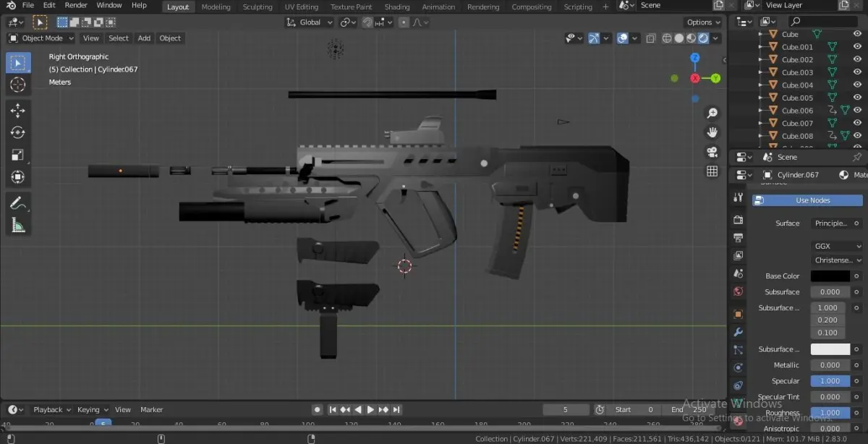
Task: Click the green Y axis gizmo
Action: [715, 78]
